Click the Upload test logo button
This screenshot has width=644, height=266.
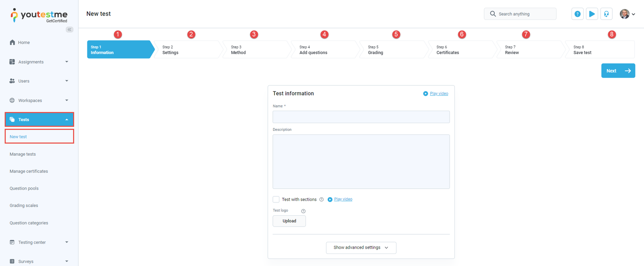289,221
